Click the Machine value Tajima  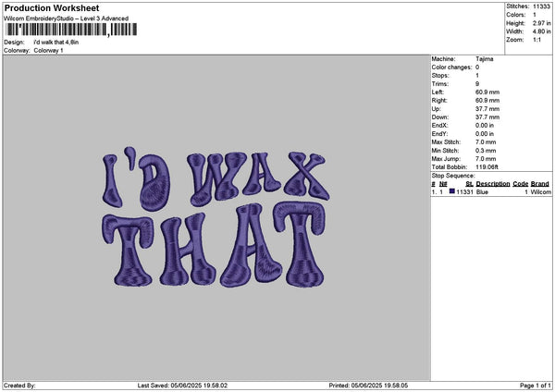[484, 59]
